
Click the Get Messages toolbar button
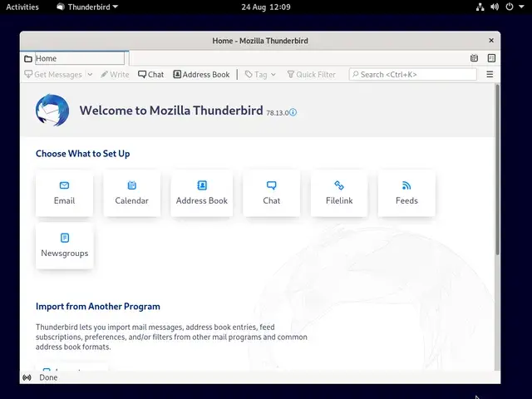[53, 74]
